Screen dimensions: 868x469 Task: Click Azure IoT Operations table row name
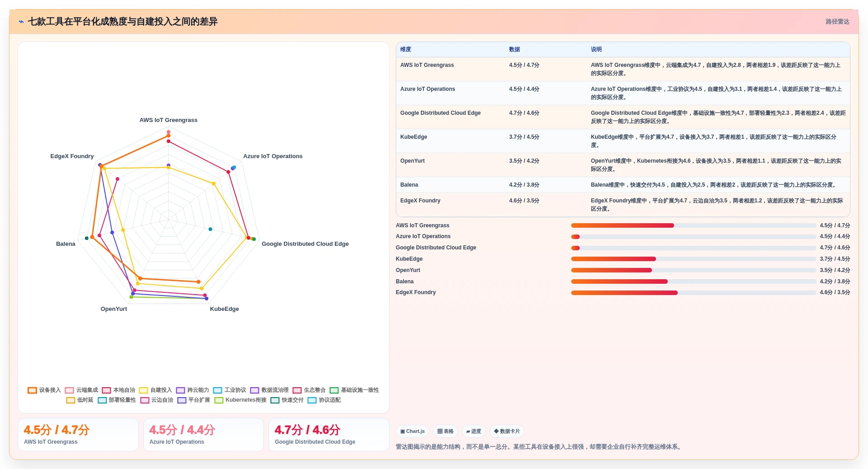(x=427, y=89)
